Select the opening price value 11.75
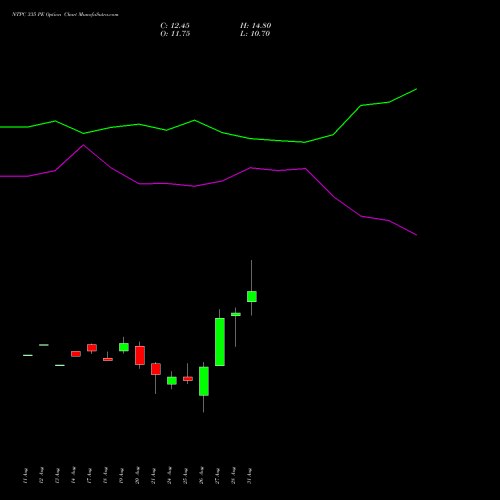500x500 pixels. (180, 34)
